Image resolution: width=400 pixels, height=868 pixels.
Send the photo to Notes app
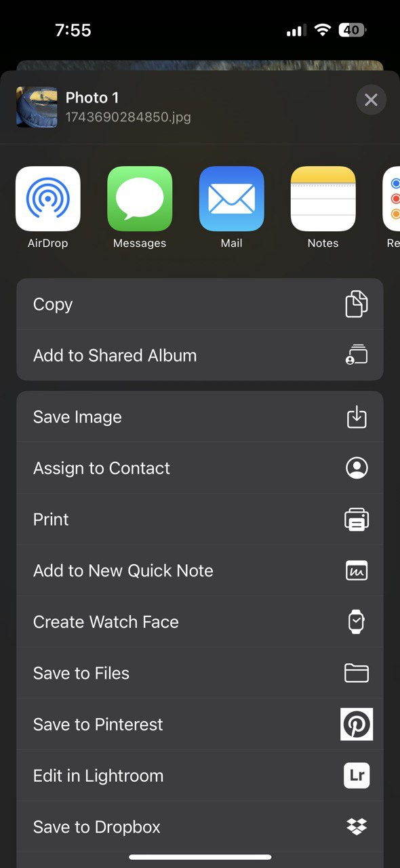click(x=323, y=199)
